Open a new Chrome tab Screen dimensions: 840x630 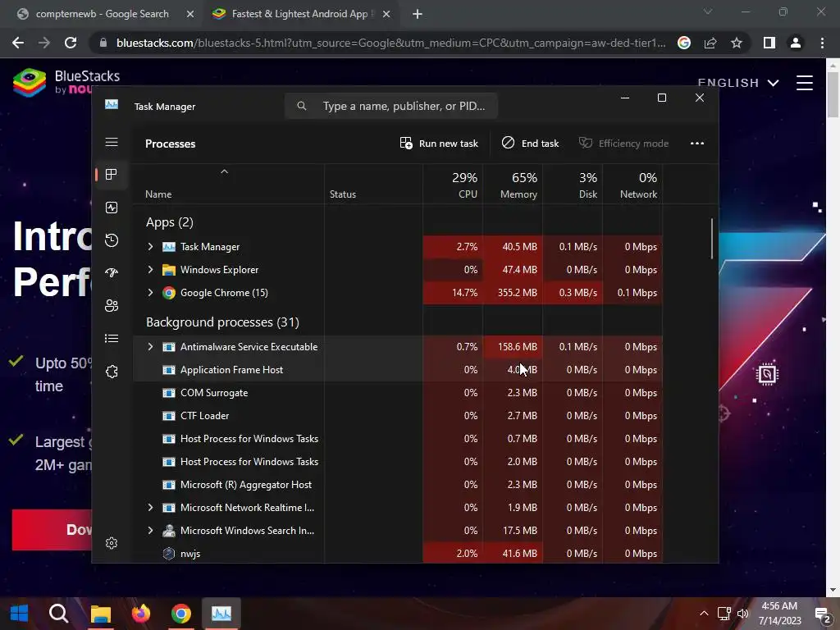(418, 14)
